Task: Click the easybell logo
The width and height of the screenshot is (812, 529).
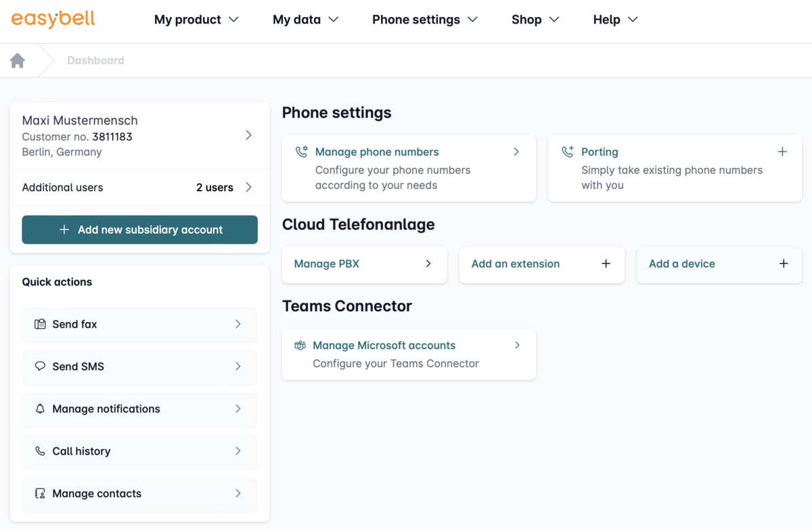Action: [53, 18]
